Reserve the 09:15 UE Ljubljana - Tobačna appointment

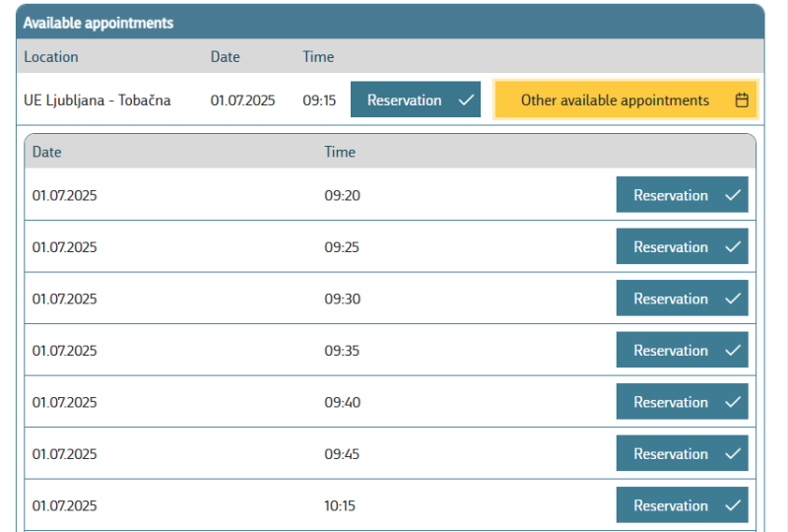415,100
